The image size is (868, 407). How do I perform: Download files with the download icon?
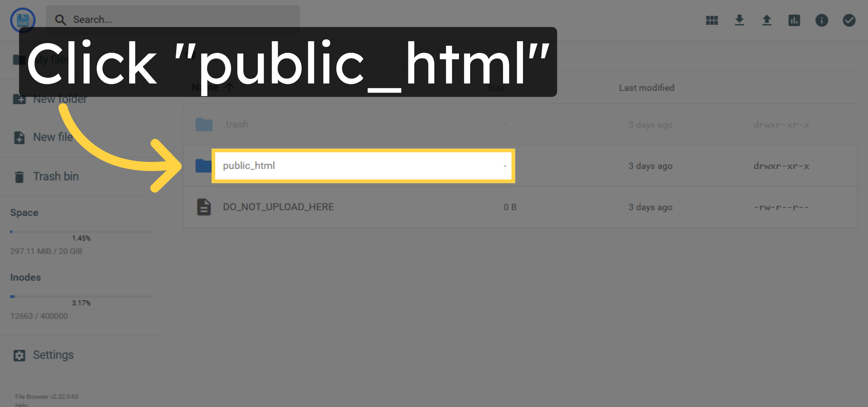[x=739, y=21]
